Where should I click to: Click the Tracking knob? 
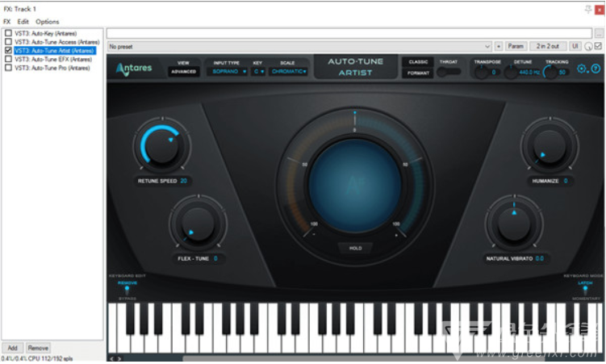[x=550, y=73]
